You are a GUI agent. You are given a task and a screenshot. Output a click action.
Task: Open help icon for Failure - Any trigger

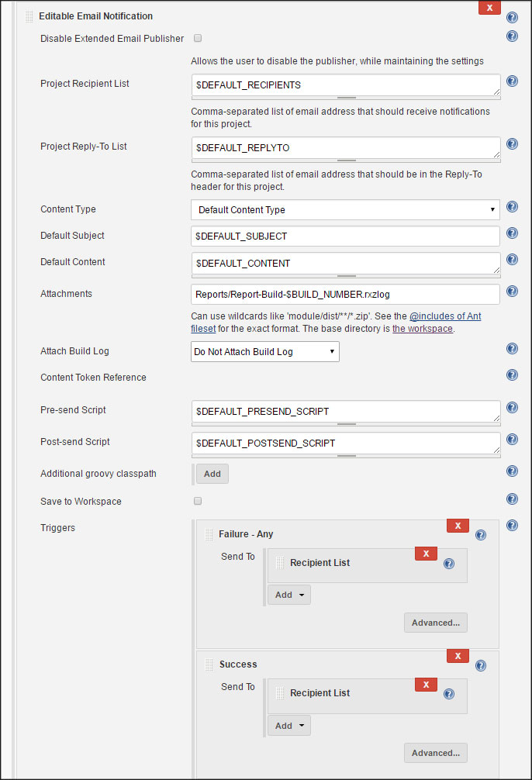(x=481, y=535)
